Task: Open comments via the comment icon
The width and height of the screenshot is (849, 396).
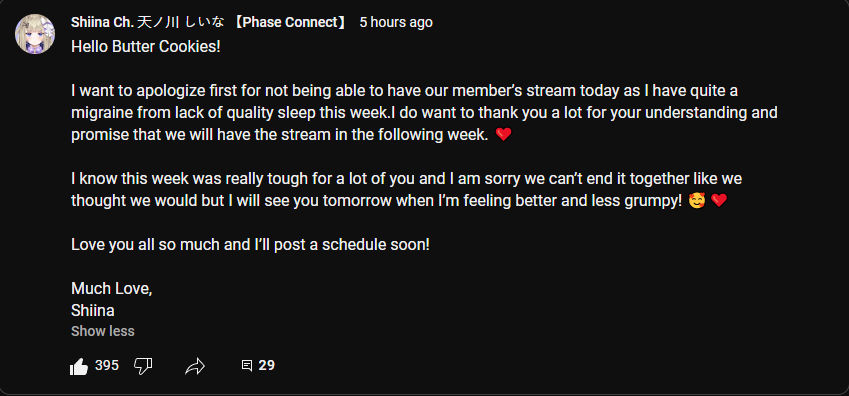Action: [x=247, y=366]
